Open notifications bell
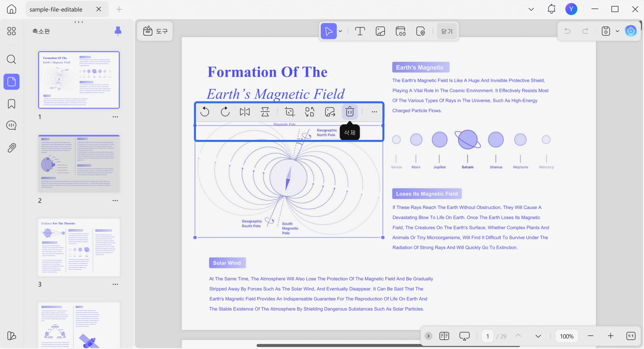The image size is (644, 349). click(551, 9)
